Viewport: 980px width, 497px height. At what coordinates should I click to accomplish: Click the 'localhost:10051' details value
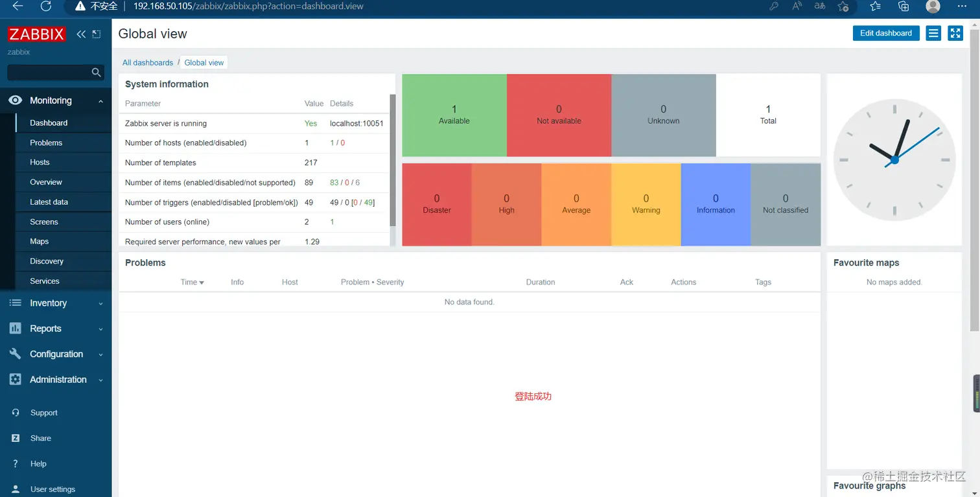(x=356, y=123)
